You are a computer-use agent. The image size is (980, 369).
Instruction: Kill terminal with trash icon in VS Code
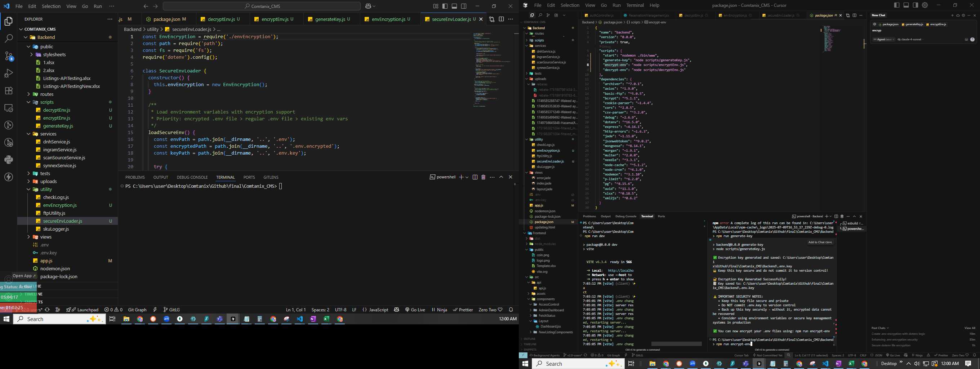point(483,177)
